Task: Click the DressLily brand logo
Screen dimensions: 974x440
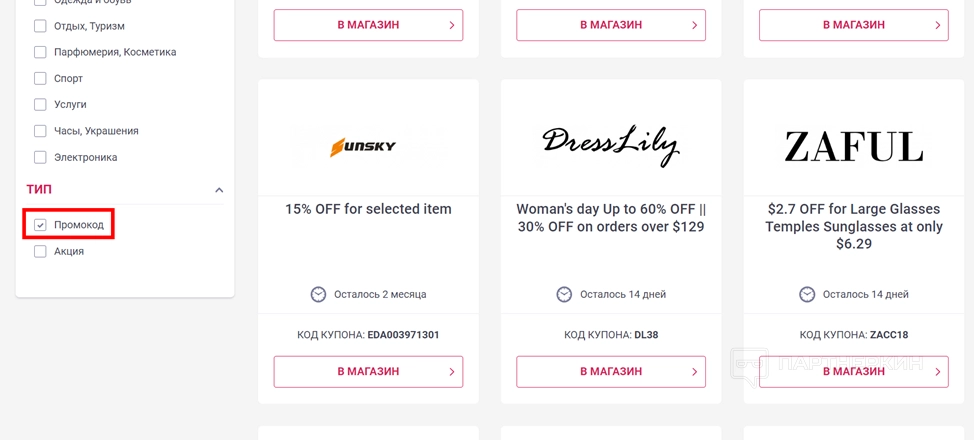Action: (610, 145)
